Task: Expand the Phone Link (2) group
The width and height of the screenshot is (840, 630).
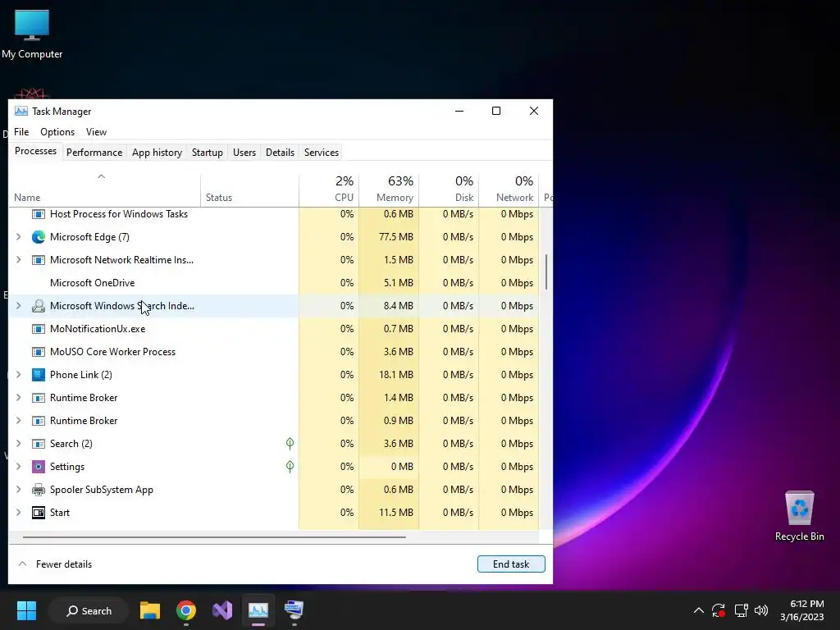Action: click(x=19, y=374)
